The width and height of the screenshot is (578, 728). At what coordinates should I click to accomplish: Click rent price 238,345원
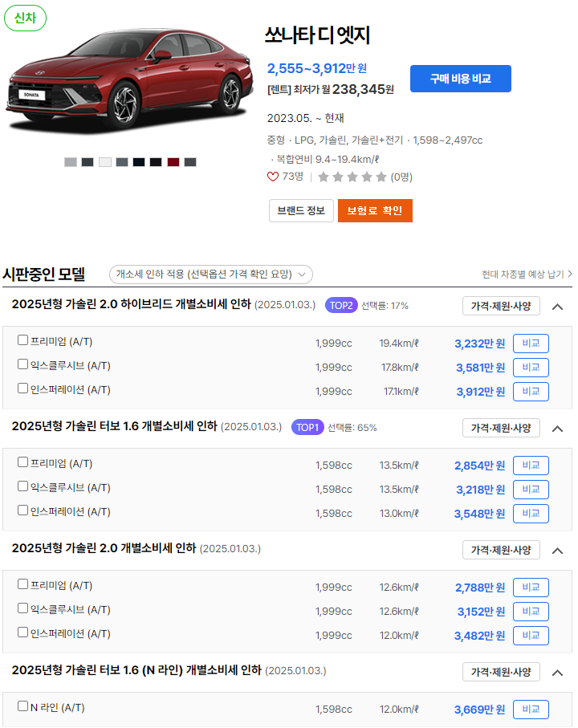363,89
